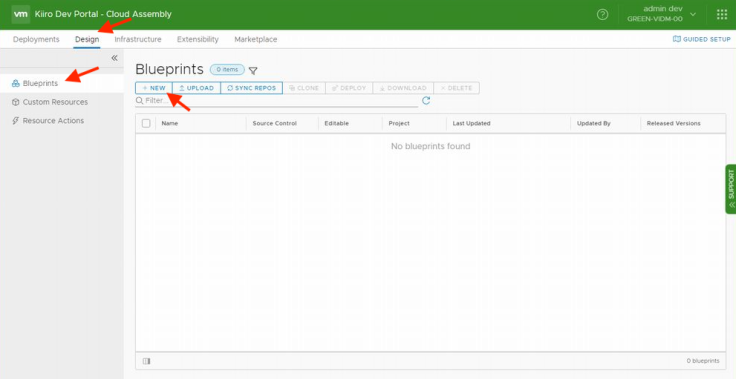Sort by the Editable column
736x379 pixels.
pyautogui.click(x=337, y=123)
